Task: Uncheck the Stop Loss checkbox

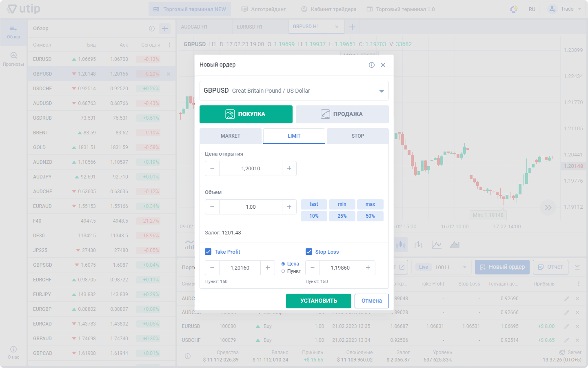Action: coord(309,252)
